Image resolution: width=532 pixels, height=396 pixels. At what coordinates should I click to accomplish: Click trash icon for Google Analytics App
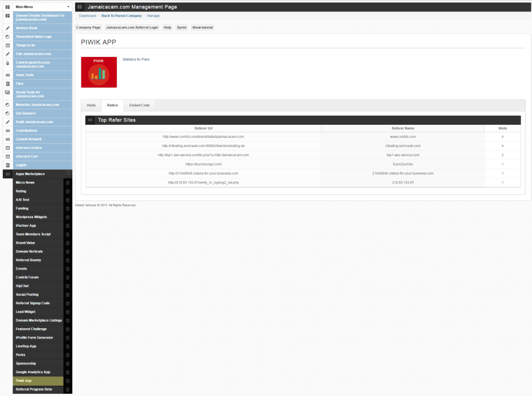68,372
